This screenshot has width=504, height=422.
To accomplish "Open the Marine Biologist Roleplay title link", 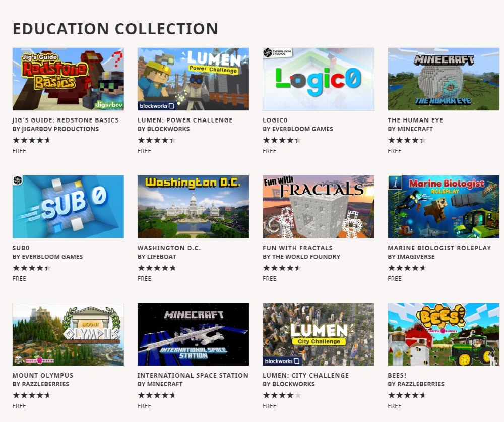I will click(x=439, y=248).
